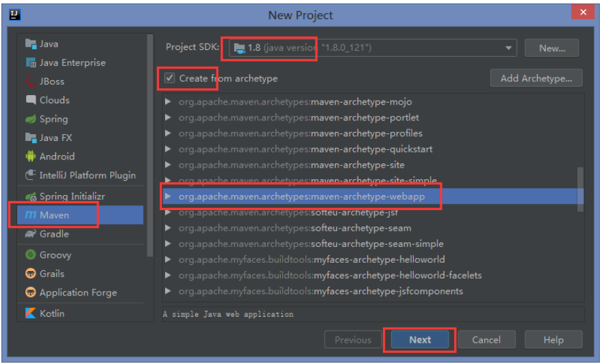Select maven-archetype-portlet row text
The width and height of the screenshot is (604, 364).
[299, 118]
